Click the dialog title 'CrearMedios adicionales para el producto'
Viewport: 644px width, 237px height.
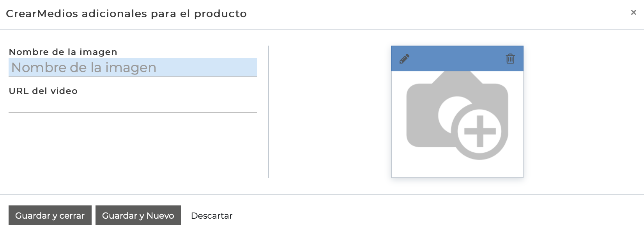[x=126, y=14]
